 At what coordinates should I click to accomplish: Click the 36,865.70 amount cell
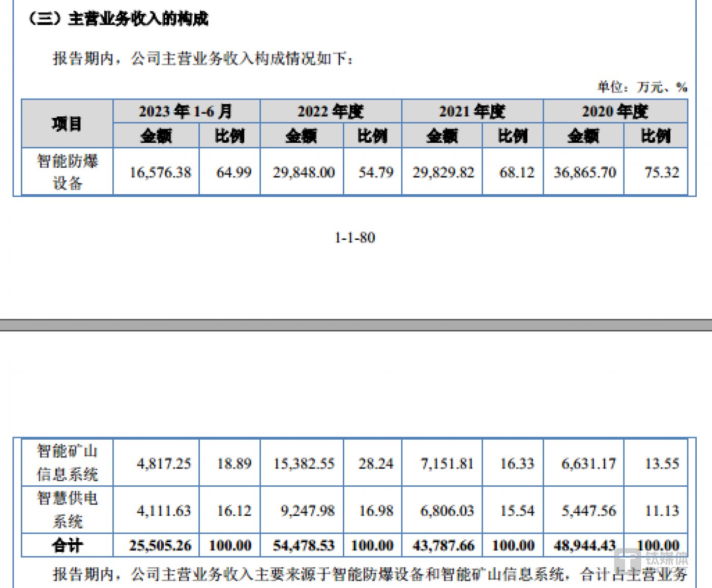(x=584, y=172)
